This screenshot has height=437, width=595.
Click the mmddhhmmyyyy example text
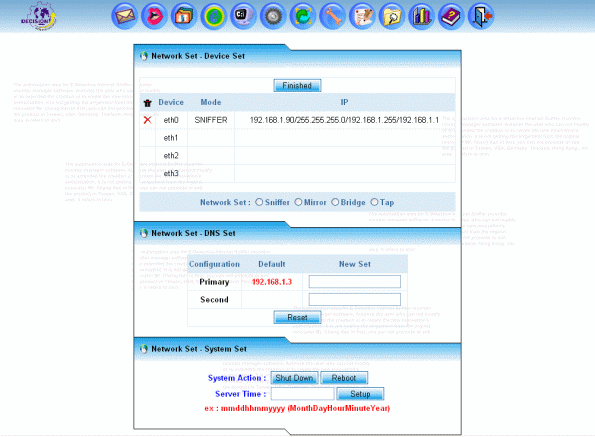tap(297, 409)
